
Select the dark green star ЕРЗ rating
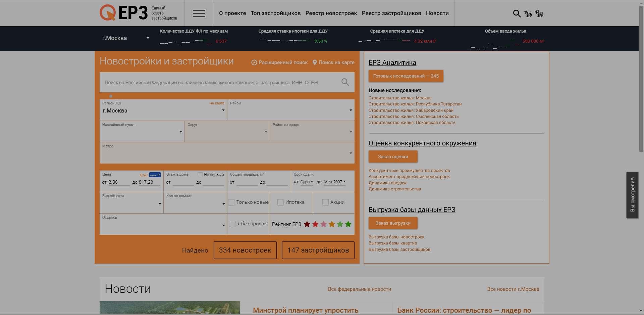pyautogui.click(x=348, y=224)
